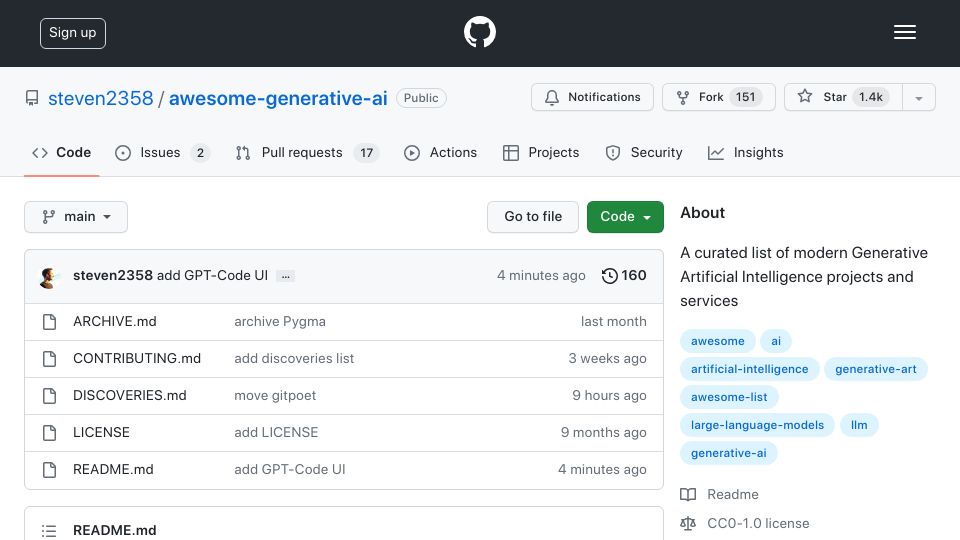
Task: Click the 'generative-ai' topic tag
Action: point(729,453)
